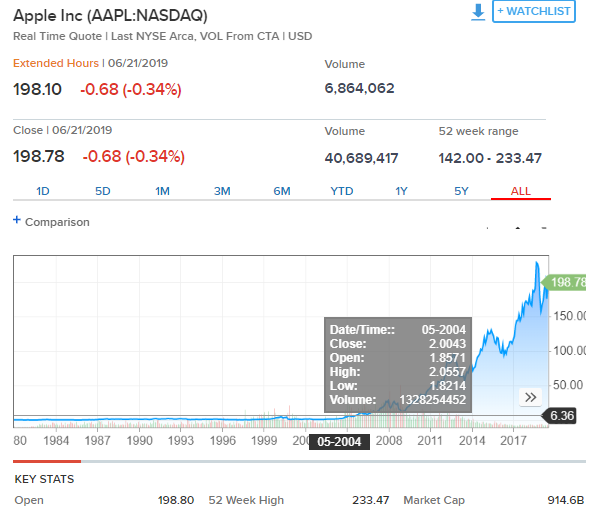Viewport: 598px width, 511px height.
Task: Select the 5D chart range tab
Action: [103, 191]
